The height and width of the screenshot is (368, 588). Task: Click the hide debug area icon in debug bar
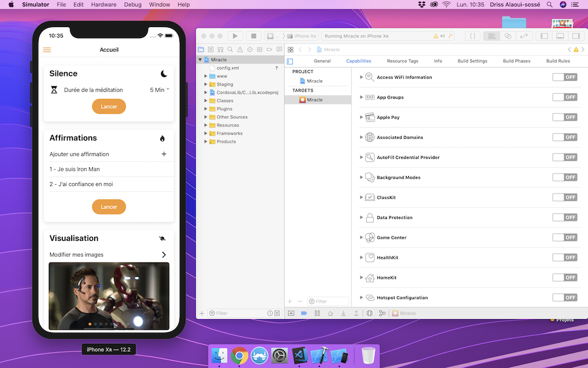[x=291, y=313]
